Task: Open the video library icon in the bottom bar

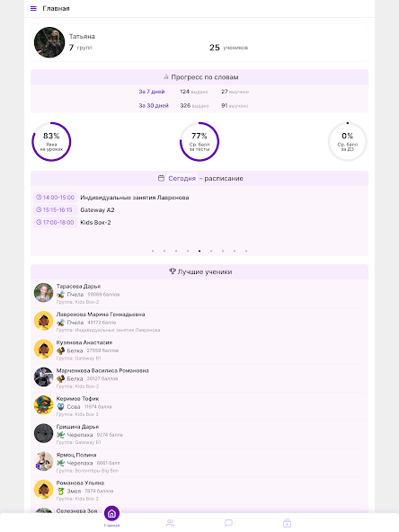Action: (x=287, y=523)
